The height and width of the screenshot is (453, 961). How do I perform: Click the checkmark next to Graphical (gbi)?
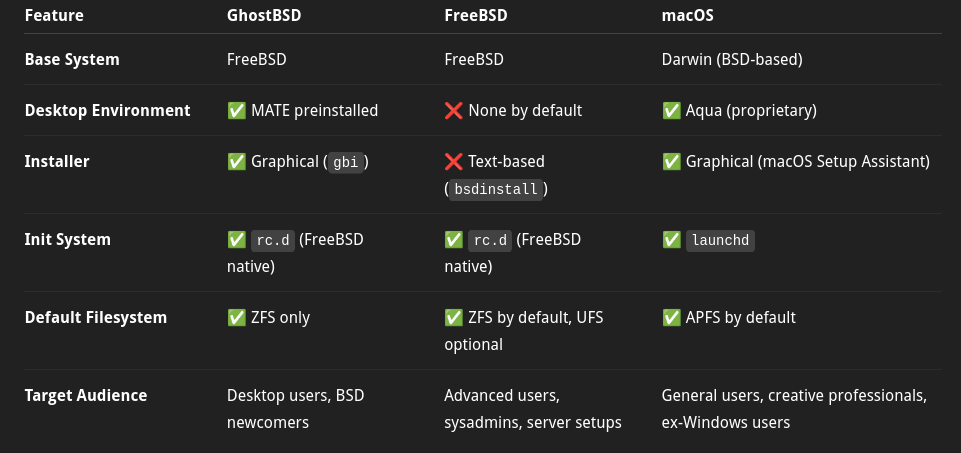(x=237, y=162)
